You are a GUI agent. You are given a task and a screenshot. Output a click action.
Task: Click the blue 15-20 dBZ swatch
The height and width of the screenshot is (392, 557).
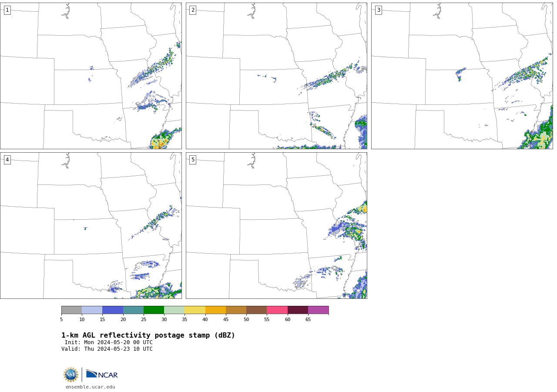[113, 310]
